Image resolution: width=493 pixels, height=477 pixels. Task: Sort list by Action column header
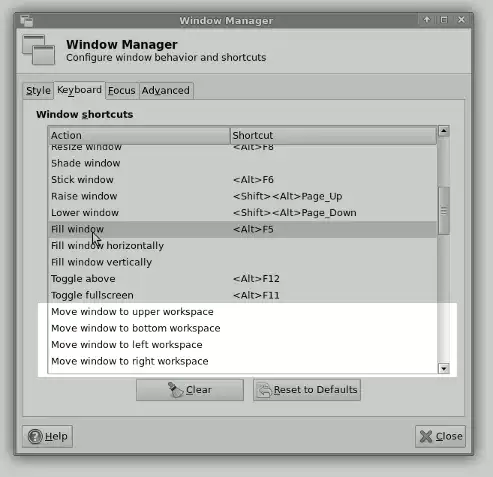[139, 135]
